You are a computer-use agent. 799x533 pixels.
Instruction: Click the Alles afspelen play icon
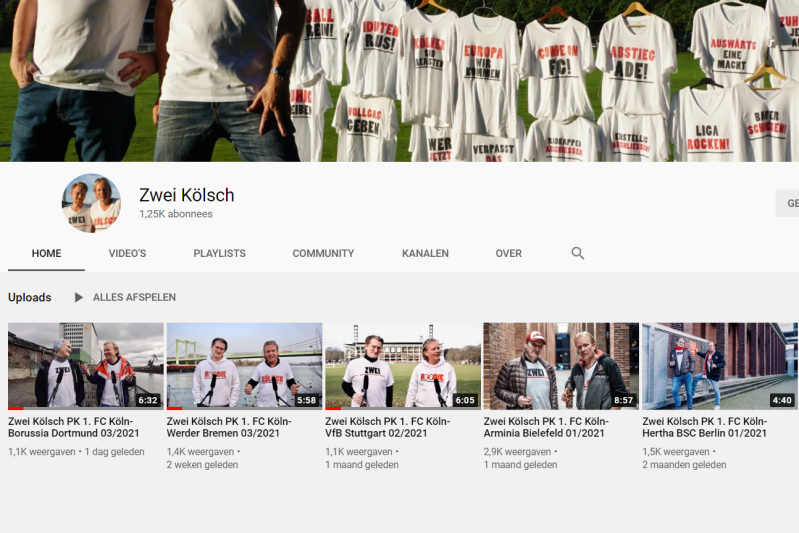click(x=78, y=297)
